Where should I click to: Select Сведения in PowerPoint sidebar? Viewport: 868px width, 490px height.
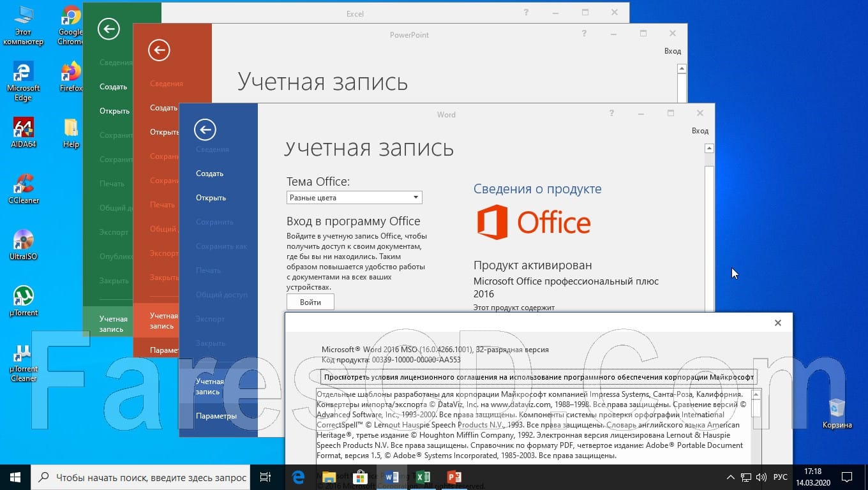(166, 84)
